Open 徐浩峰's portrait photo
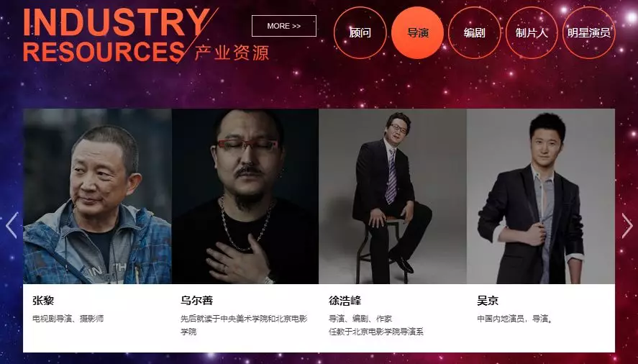This screenshot has width=638, height=364. [393, 196]
